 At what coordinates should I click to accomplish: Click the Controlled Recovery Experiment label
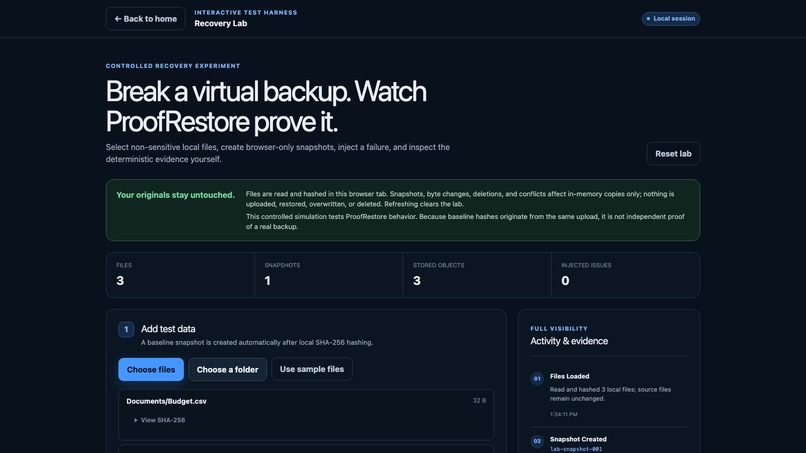(173, 66)
